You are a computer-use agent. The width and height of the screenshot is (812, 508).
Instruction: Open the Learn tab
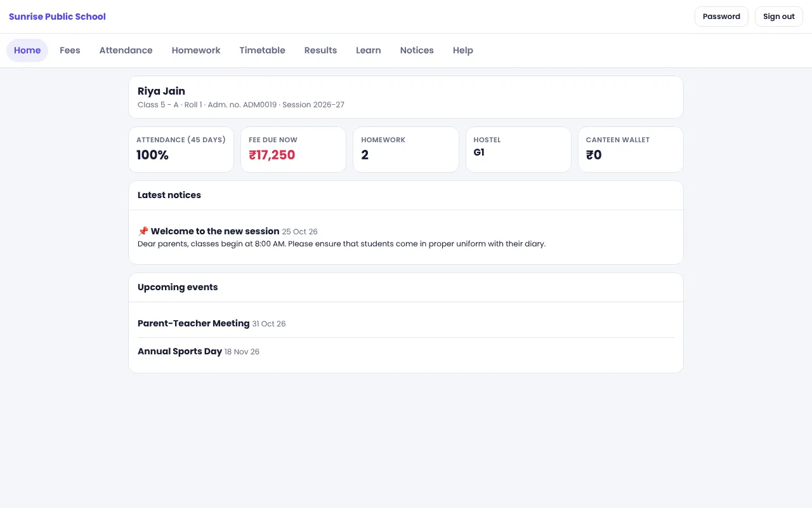(369, 50)
